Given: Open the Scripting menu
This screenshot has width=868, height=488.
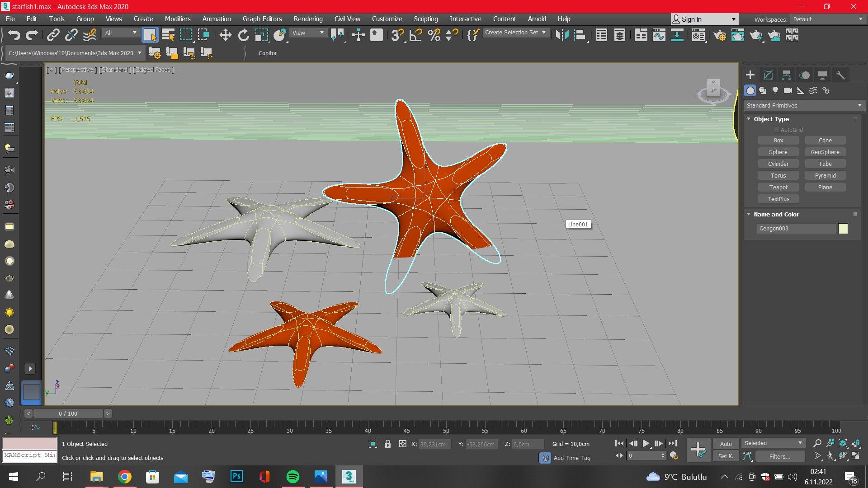Looking at the screenshot, I should [426, 19].
